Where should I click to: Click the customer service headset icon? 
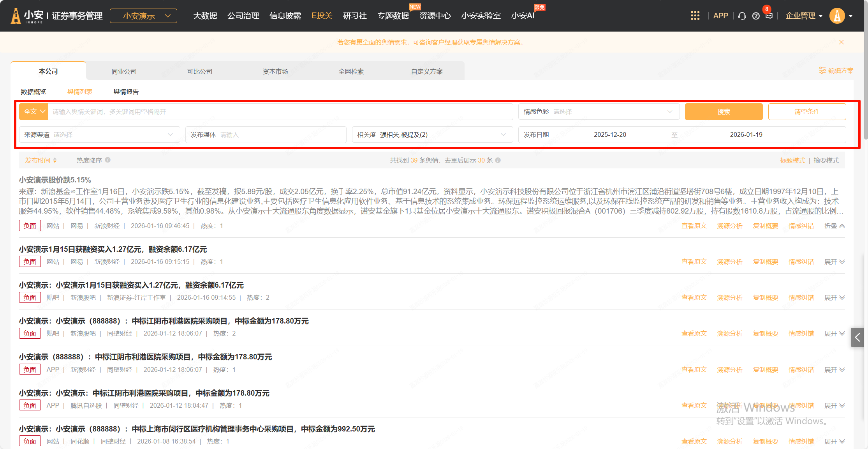[742, 16]
